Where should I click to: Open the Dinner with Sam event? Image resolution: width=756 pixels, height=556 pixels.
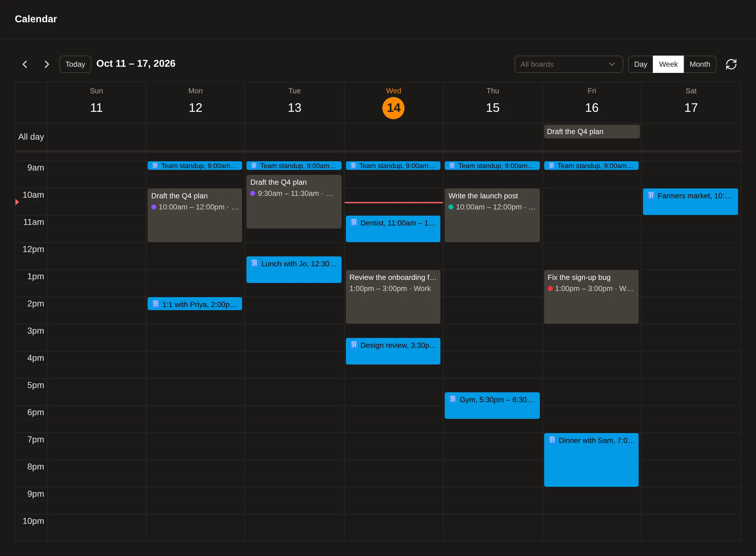click(x=591, y=460)
